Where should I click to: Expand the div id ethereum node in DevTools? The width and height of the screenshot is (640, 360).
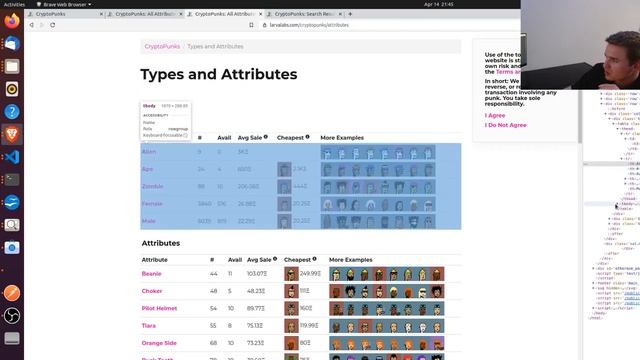pyautogui.click(x=594, y=268)
